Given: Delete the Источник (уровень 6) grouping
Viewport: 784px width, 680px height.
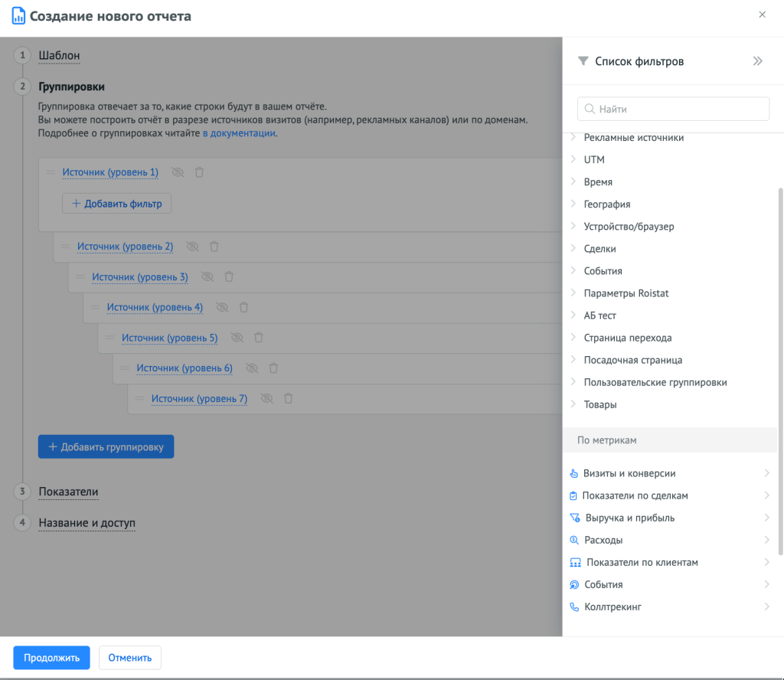Looking at the screenshot, I should (x=273, y=368).
